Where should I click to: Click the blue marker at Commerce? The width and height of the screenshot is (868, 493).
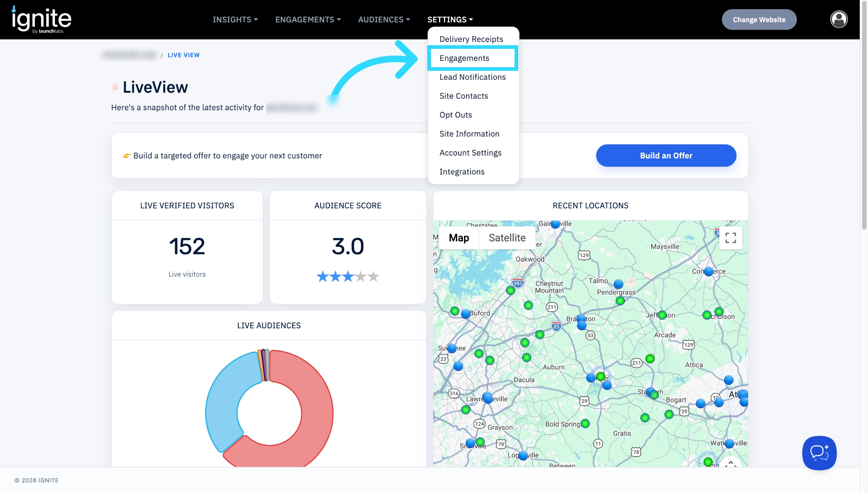pyautogui.click(x=708, y=271)
